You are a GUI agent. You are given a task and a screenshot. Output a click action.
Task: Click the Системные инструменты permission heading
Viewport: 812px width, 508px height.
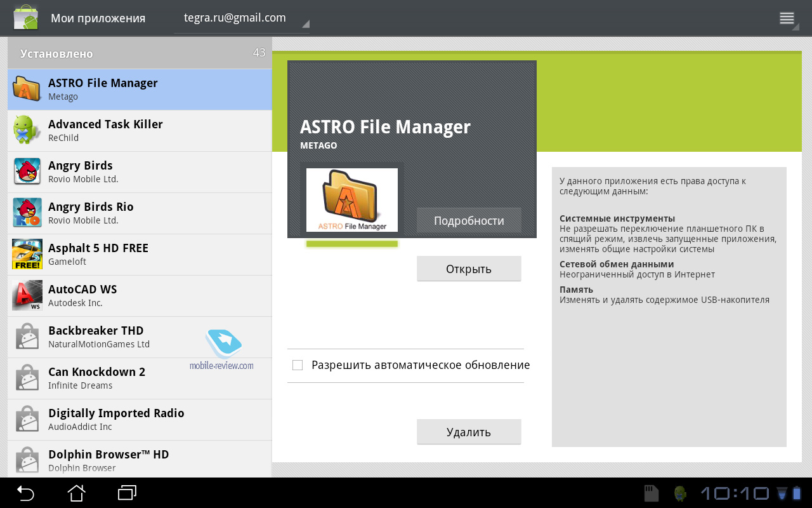(617, 218)
